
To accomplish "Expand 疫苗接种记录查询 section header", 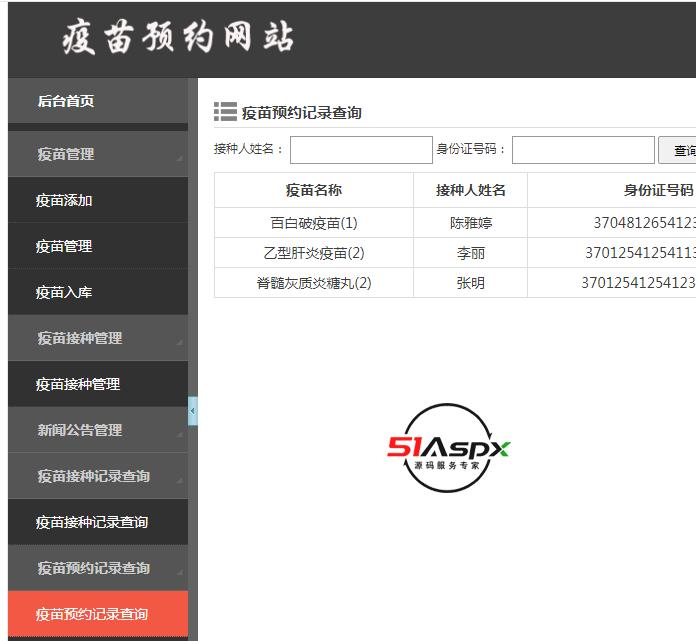I will click(x=98, y=476).
